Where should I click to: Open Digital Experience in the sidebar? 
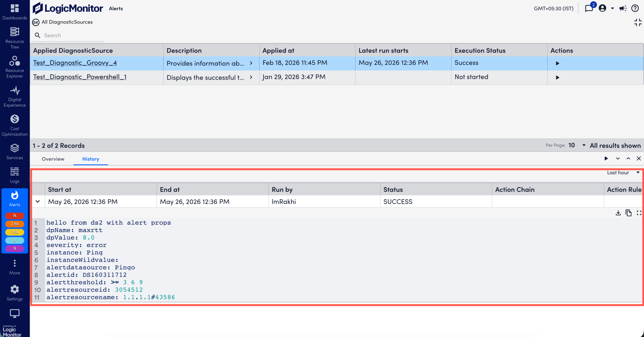[x=15, y=96]
